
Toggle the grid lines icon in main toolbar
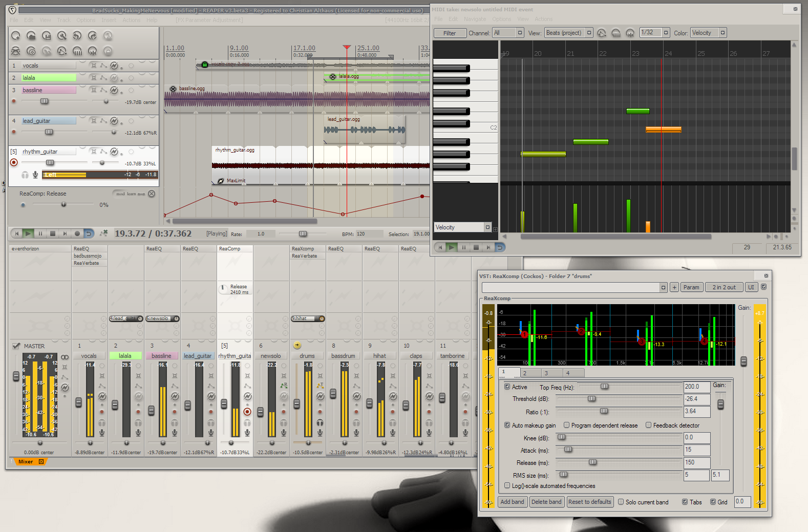click(x=77, y=51)
